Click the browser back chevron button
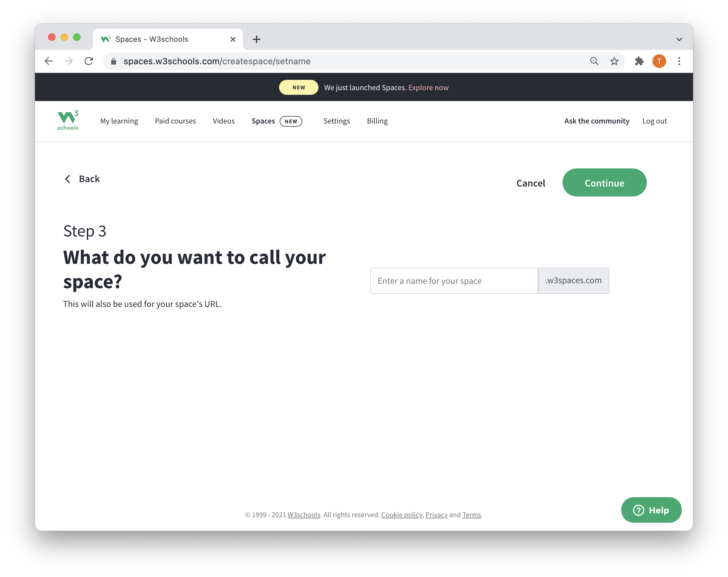The height and width of the screenshot is (577, 728). point(50,61)
